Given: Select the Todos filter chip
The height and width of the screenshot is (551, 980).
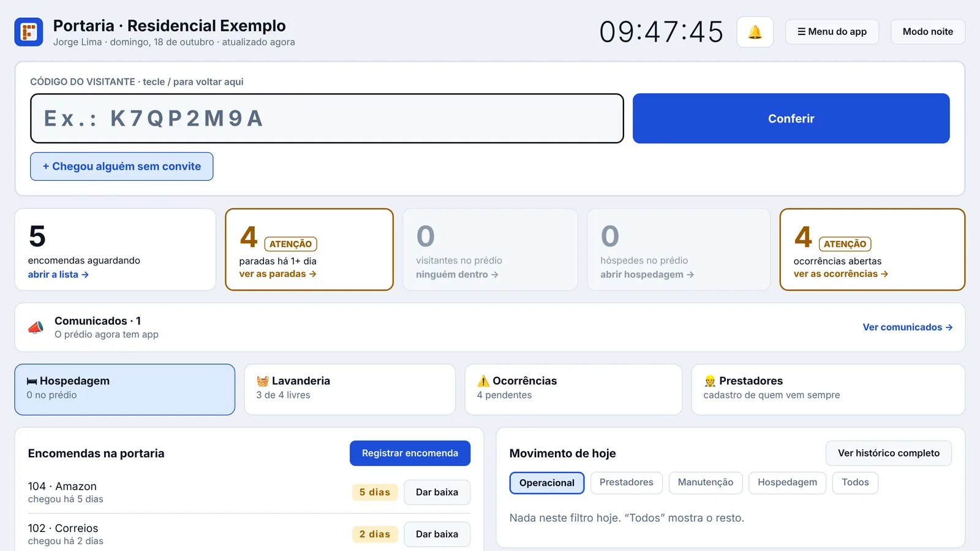Looking at the screenshot, I should coord(855,483).
